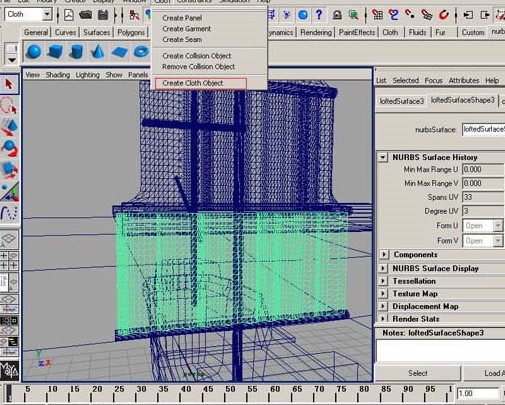505x405 pixels.
Task: Open the Form U dropdown
Action: click(498, 226)
